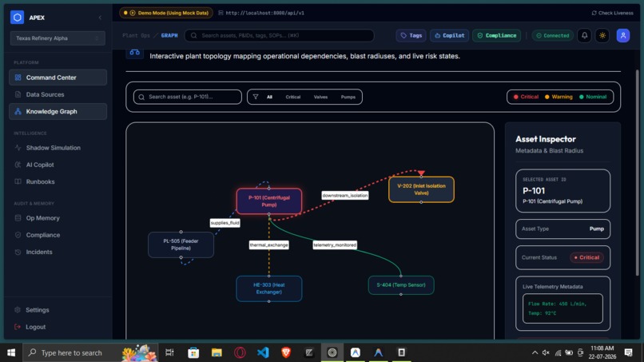Viewport: 644px width, 362px height.
Task: Open Visual Studio Code from the taskbar
Action: (x=263, y=352)
